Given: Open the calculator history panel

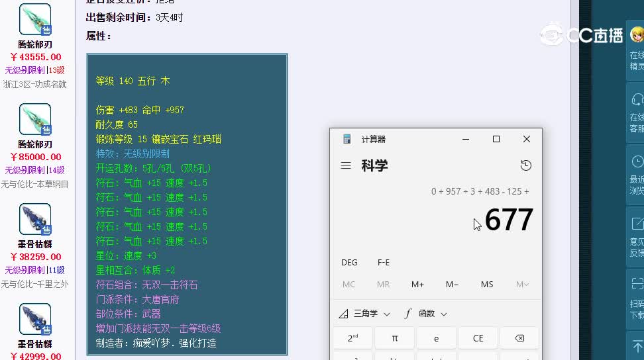Looking at the screenshot, I should pyautogui.click(x=526, y=165).
